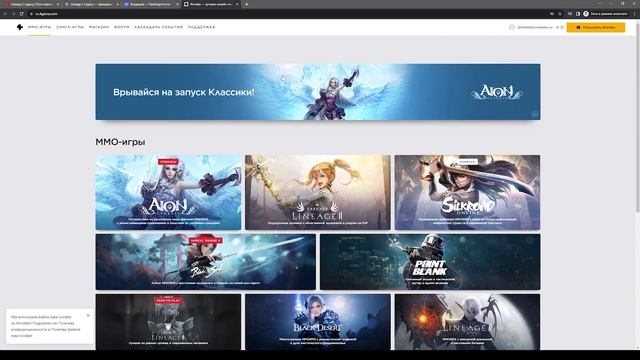Click the browser forward arrow

click(x=13, y=13)
